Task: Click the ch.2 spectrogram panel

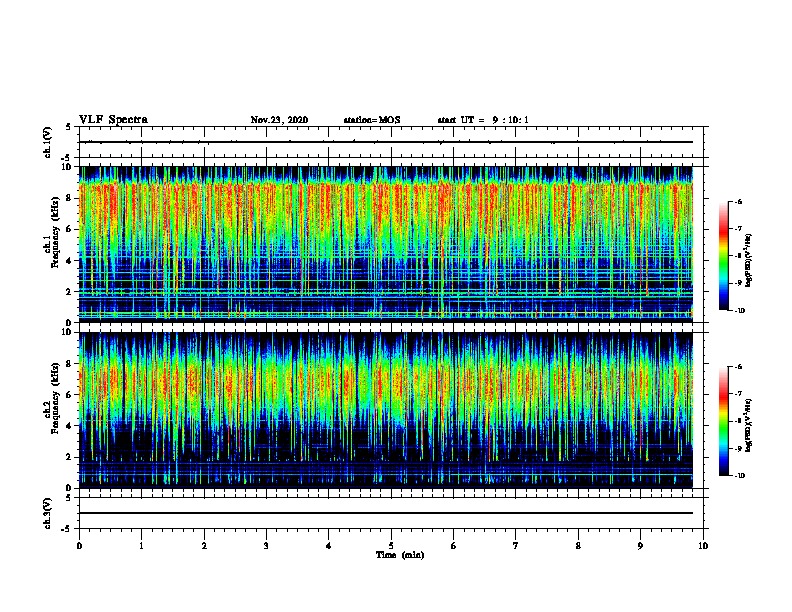Action: click(x=386, y=410)
